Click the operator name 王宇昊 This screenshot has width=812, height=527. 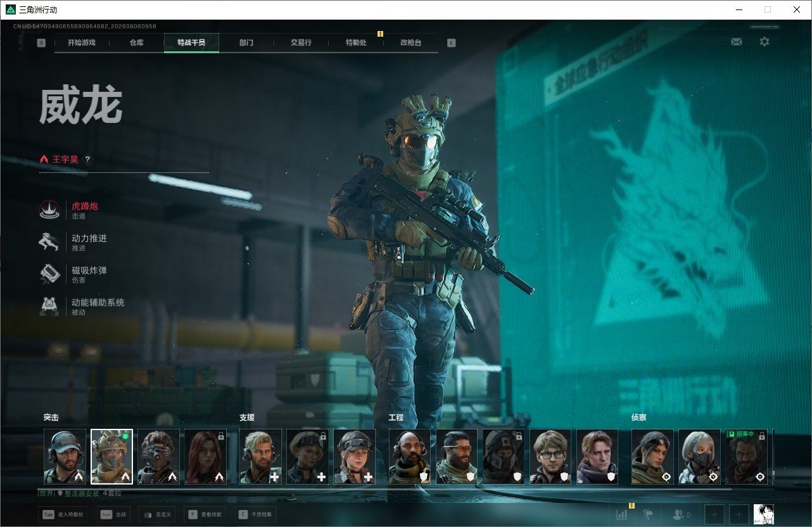coord(65,160)
